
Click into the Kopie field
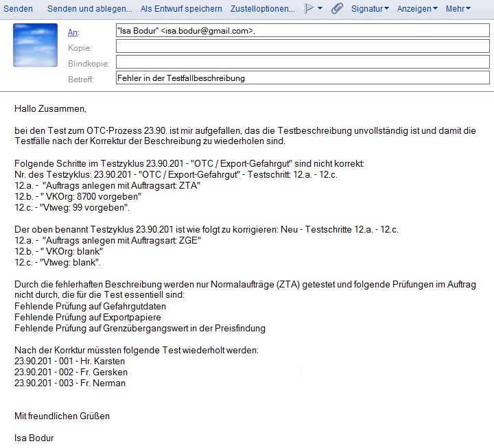pyautogui.click(x=303, y=47)
